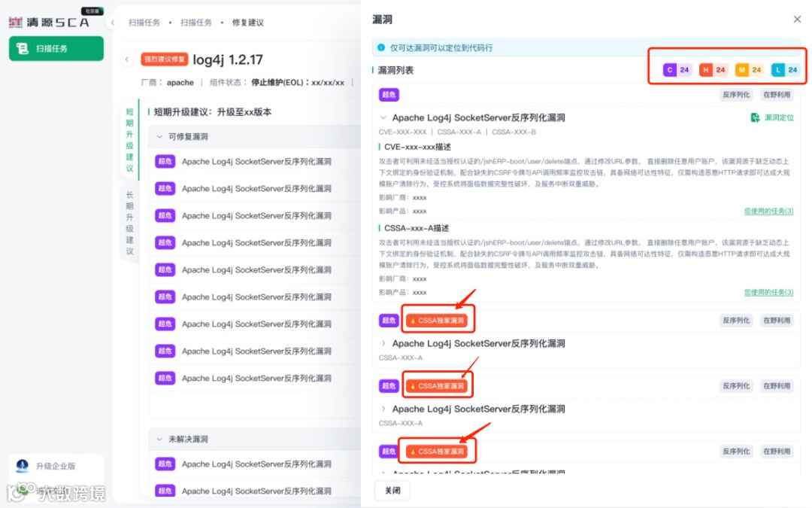Select the CSSA-xxx-A描述 heading
The image size is (812, 508).
click(x=417, y=229)
